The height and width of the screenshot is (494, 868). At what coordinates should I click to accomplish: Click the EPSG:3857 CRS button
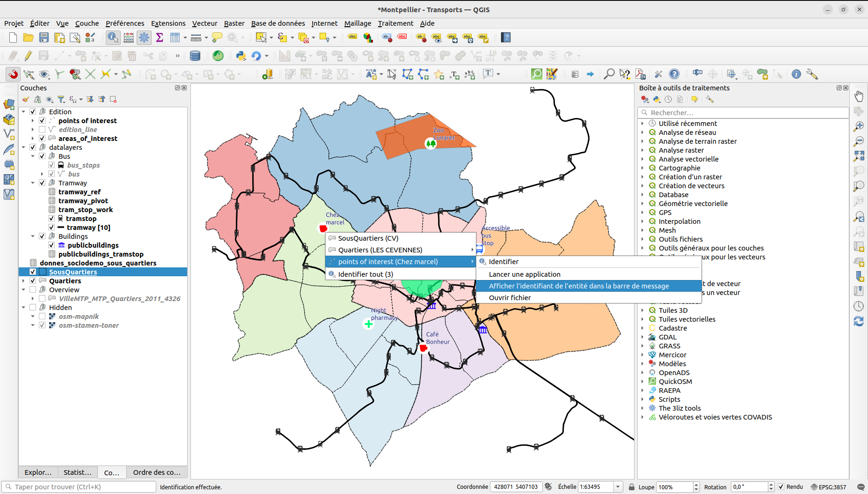tap(828, 487)
